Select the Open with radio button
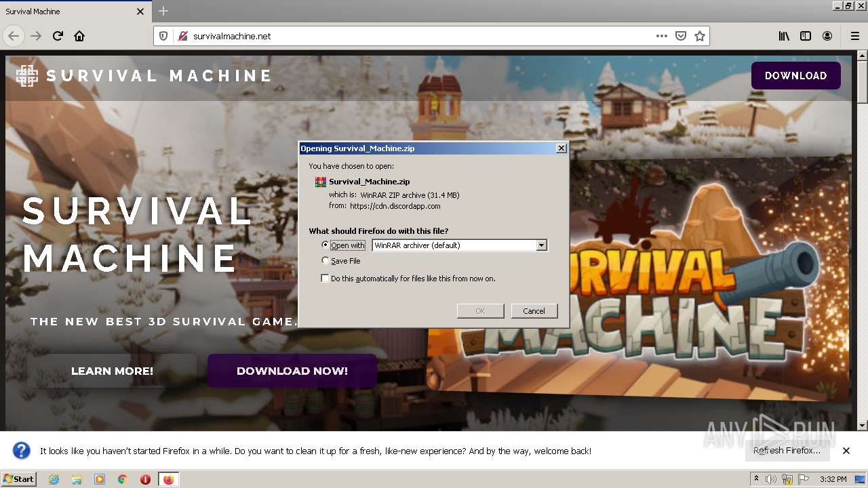This screenshot has height=488, width=868. pos(325,245)
